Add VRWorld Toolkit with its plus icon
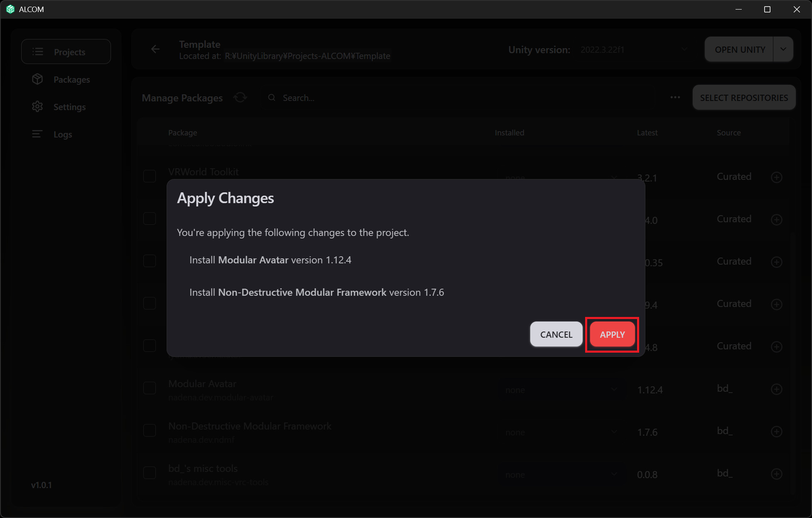The height and width of the screenshot is (518, 812). click(777, 177)
